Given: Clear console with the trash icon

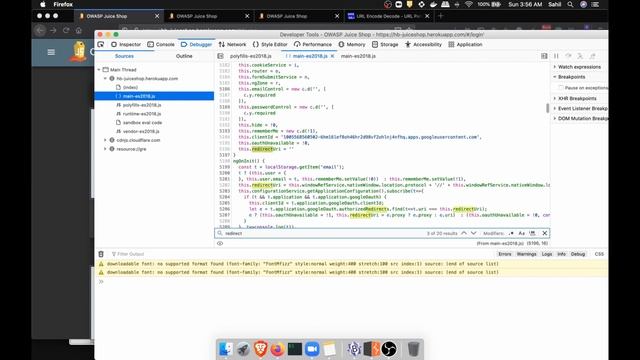Looking at the screenshot, I should point(101,254).
